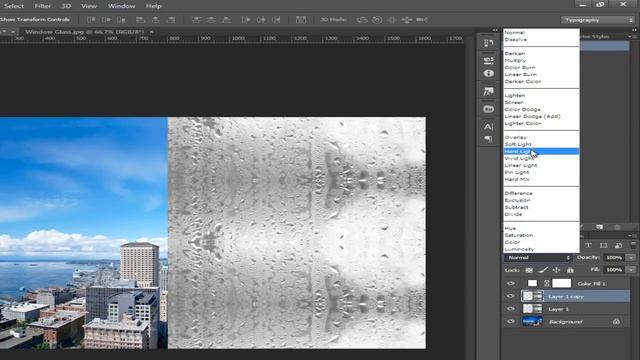The image size is (640, 360).
Task: Hide the Layer 1 copy layer
Action: point(511,296)
